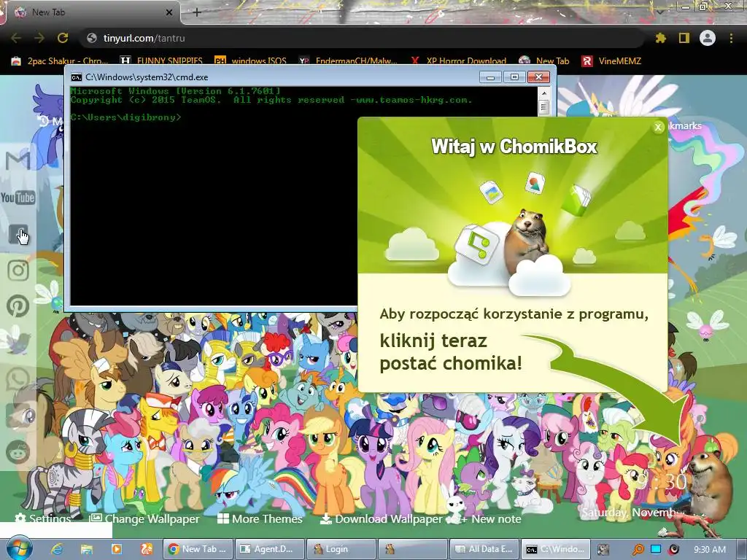Open the Chrome tab search dropdown arrow
Image resolution: width=747 pixels, height=560 pixels.
click(660, 12)
